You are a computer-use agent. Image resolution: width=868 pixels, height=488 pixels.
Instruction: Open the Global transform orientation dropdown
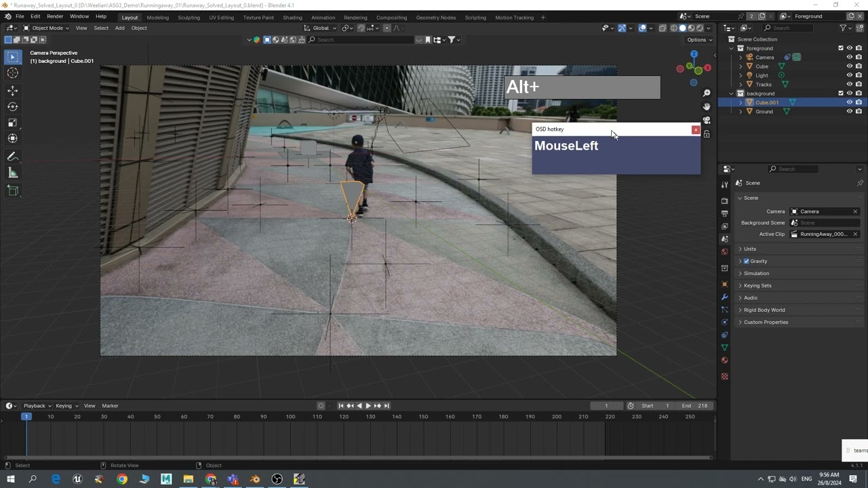pyautogui.click(x=320, y=28)
